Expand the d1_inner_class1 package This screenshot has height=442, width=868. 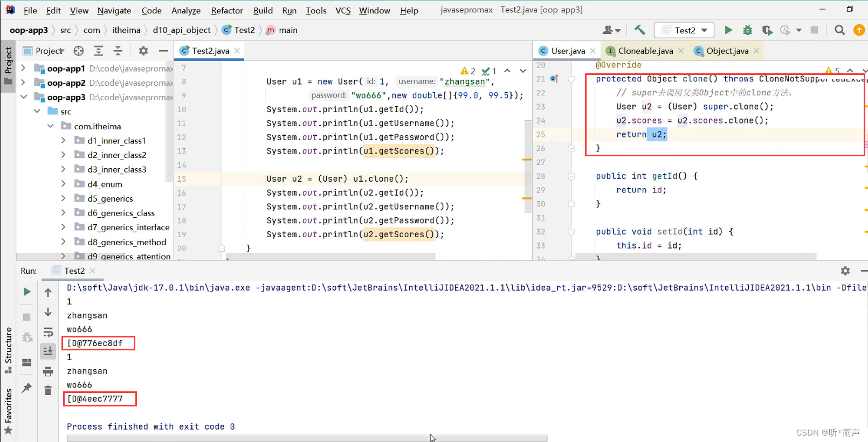63,141
